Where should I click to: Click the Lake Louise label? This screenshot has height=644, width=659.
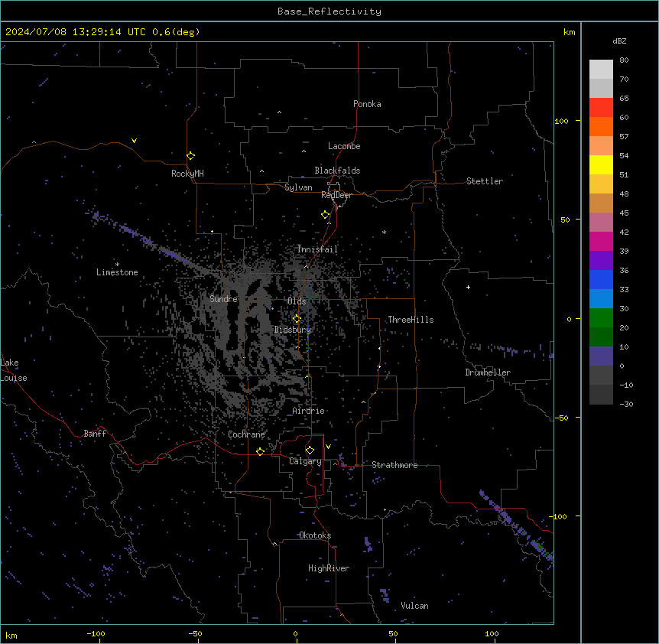click(14, 370)
